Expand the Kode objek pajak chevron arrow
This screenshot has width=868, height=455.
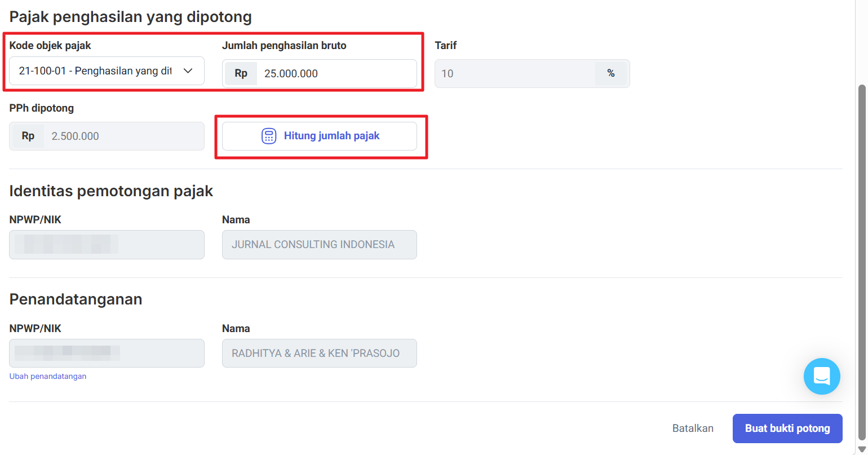point(188,71)
